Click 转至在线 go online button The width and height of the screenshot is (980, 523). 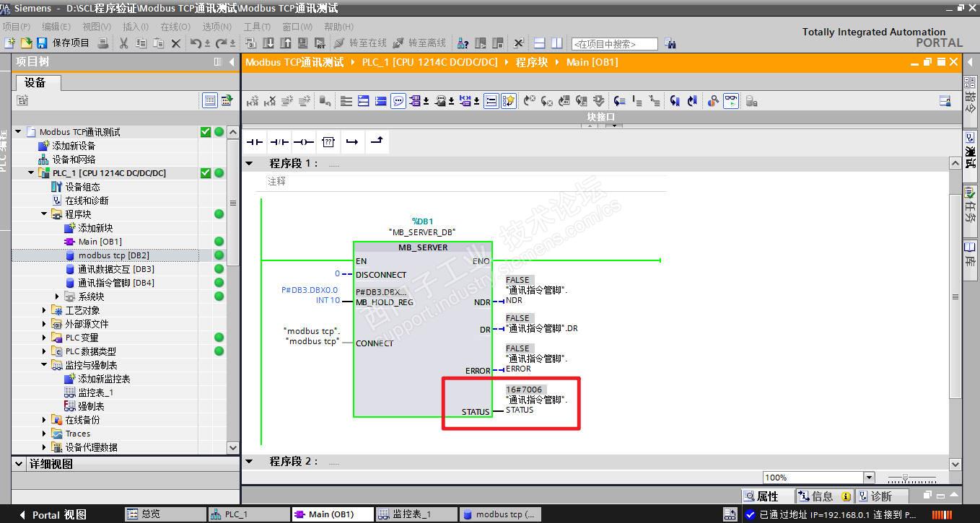tap(360, 43)
